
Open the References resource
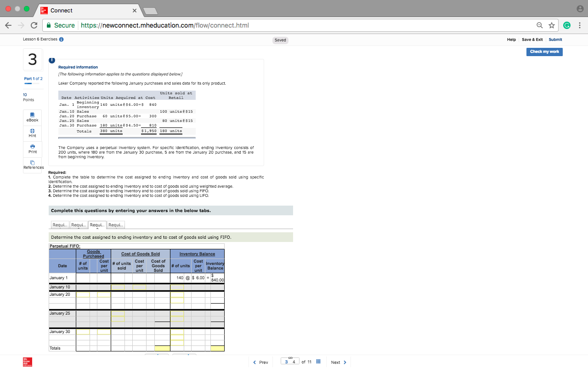32,164
